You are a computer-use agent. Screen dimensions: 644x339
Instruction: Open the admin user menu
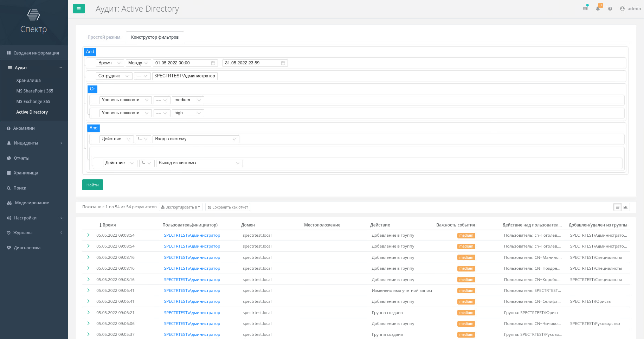631,9
